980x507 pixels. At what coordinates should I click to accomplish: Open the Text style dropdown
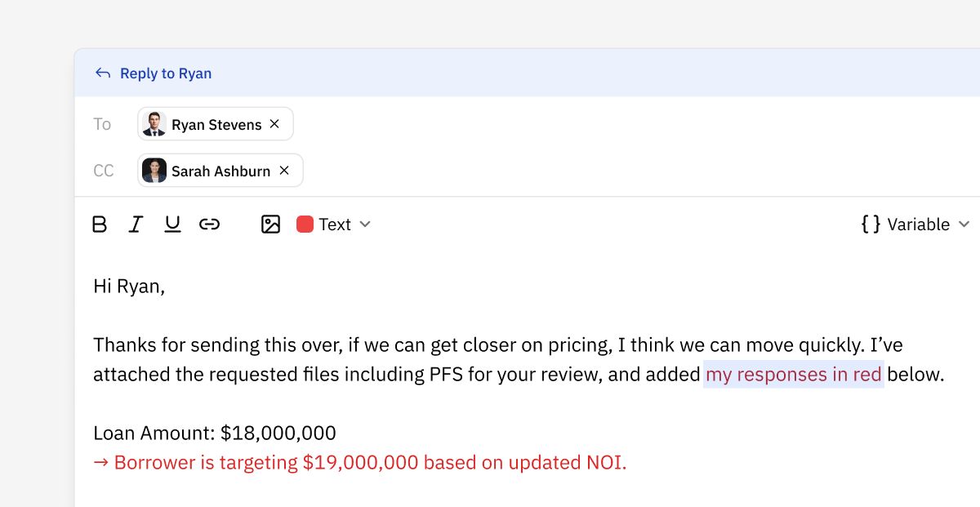[x=334, y=224]
